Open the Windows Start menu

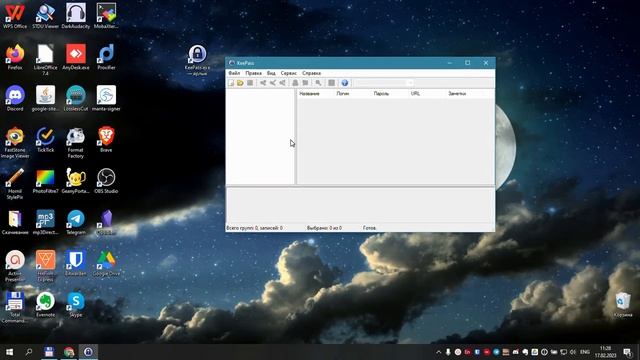pos(9,352)
